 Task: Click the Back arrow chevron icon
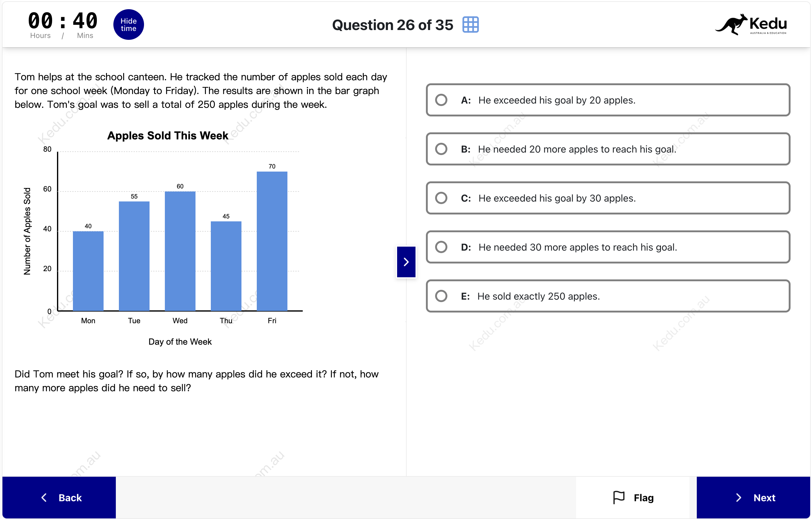tap(44, 498)
